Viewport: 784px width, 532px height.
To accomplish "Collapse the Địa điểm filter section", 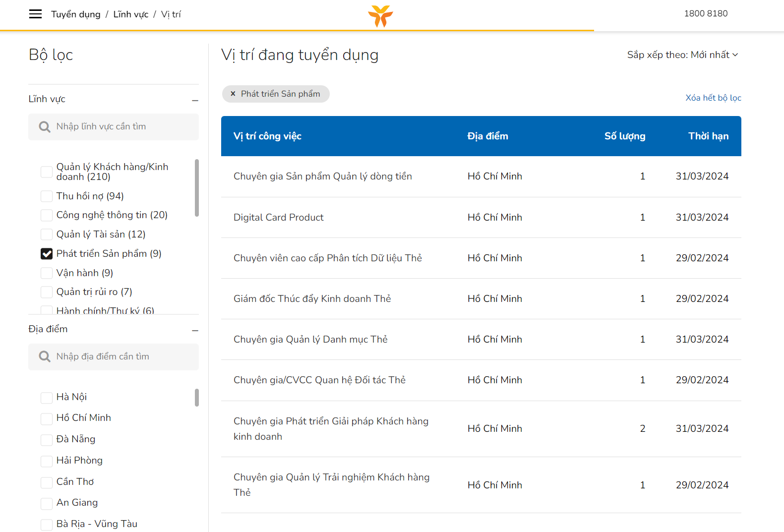I will coord(195,330).
